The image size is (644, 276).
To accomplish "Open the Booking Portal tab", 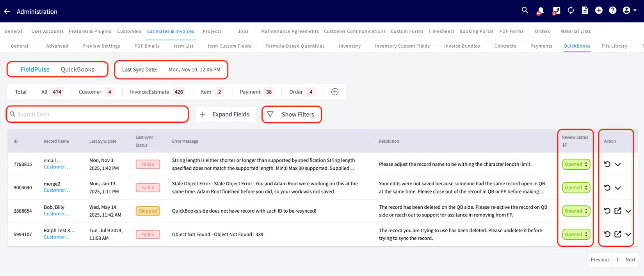I will point(476,31).
